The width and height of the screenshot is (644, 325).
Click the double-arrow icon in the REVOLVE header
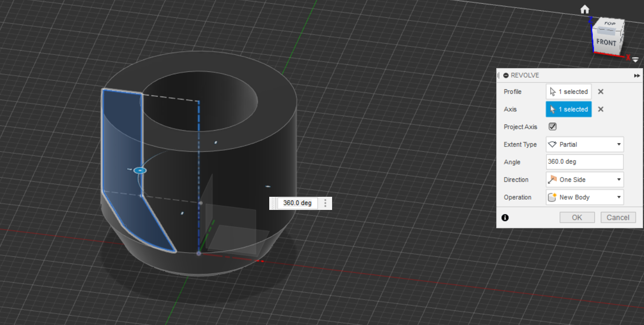point(637,76)
